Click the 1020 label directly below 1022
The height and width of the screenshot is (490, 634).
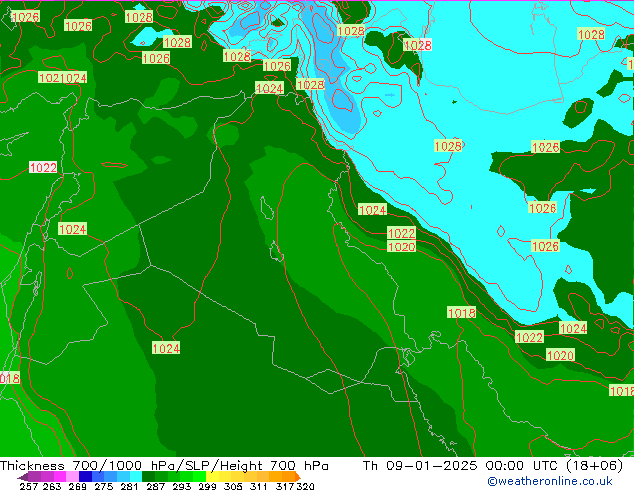(x=401, y=246)
